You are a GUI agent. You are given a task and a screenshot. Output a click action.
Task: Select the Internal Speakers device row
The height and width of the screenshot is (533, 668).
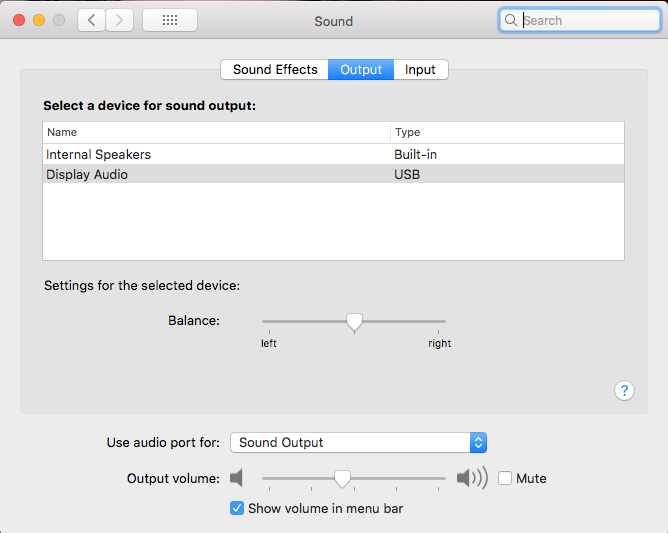pos(334,154)
